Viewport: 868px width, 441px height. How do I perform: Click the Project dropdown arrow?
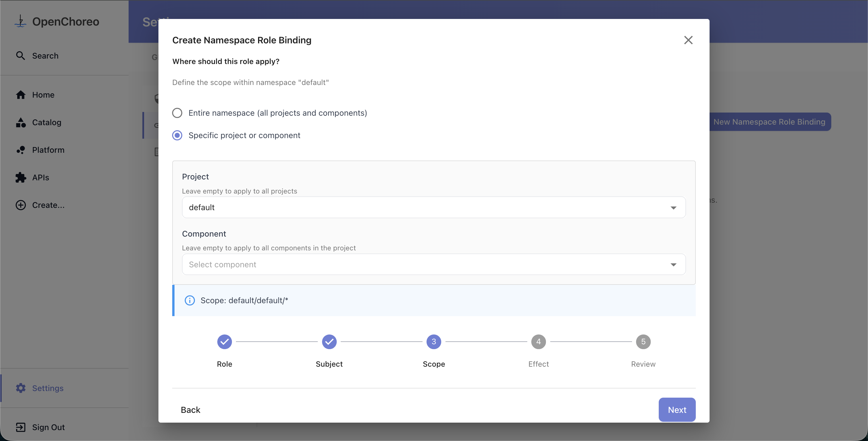(x=673, y=208)
